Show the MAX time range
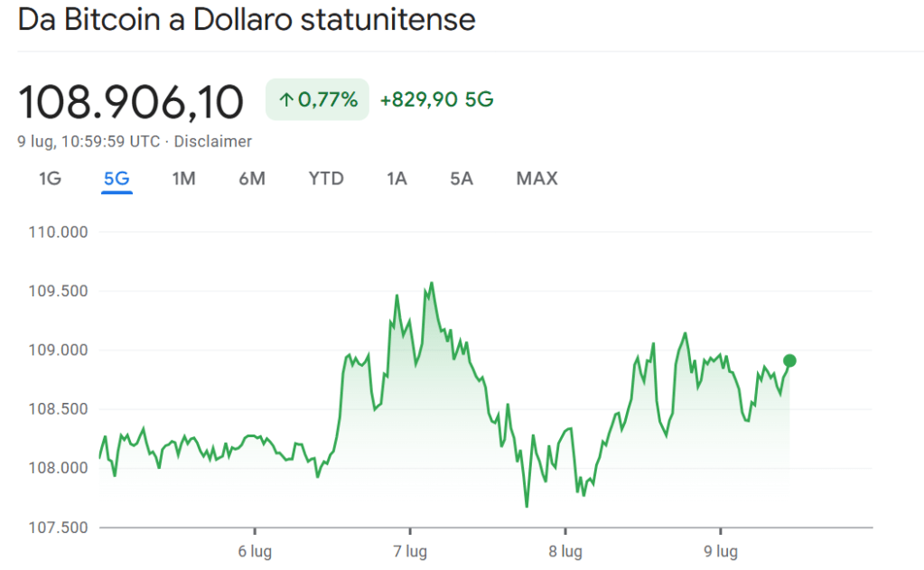The image size is (924, 570). coord(537,178)
